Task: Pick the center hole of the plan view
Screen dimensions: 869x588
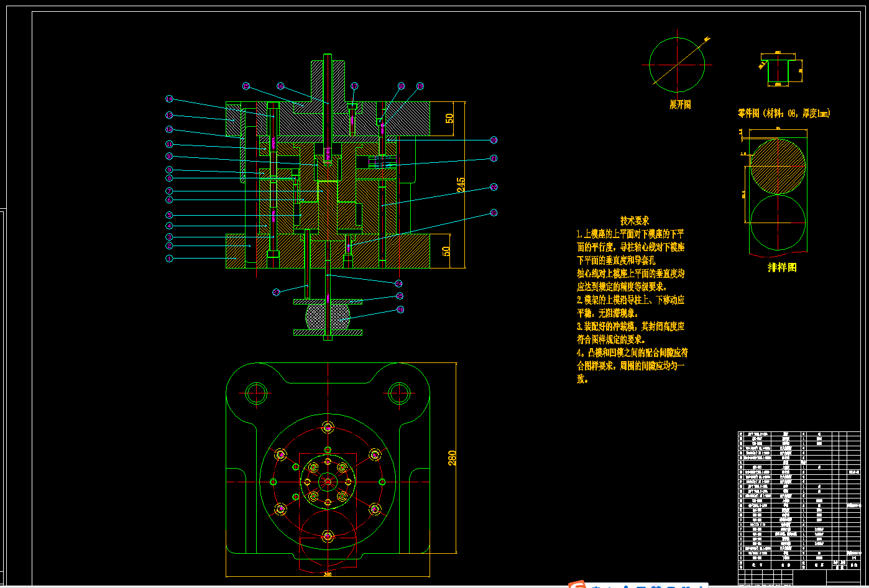Action: 328,481
